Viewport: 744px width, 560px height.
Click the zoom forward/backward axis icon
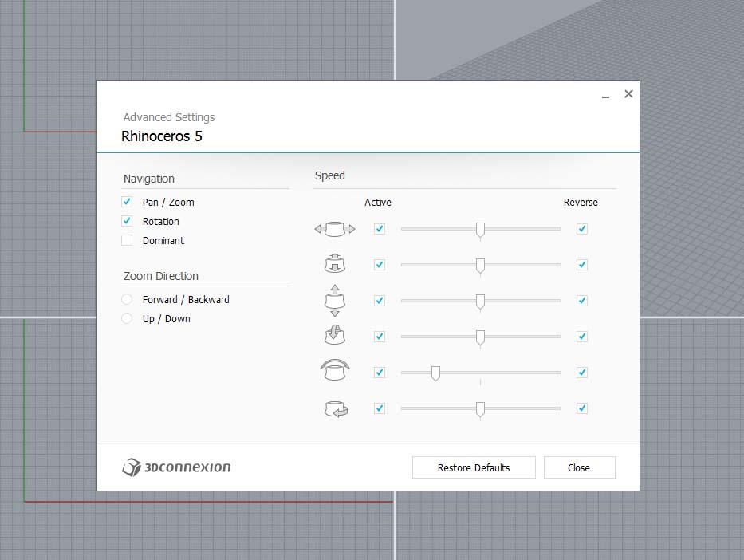pos(335,264)
